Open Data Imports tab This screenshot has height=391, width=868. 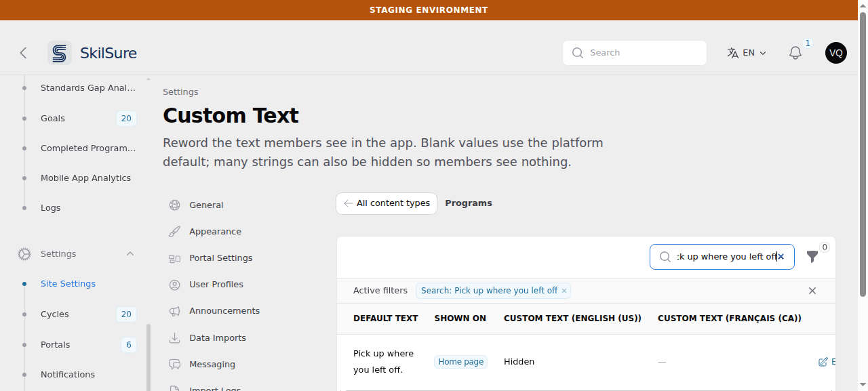(x=218, y=338)
